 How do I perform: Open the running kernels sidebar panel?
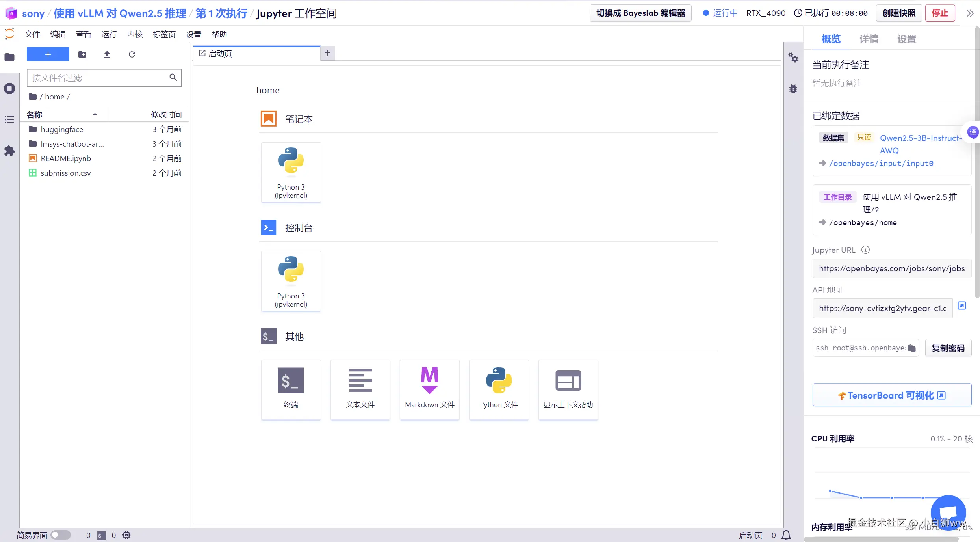(x=9, y=88)
